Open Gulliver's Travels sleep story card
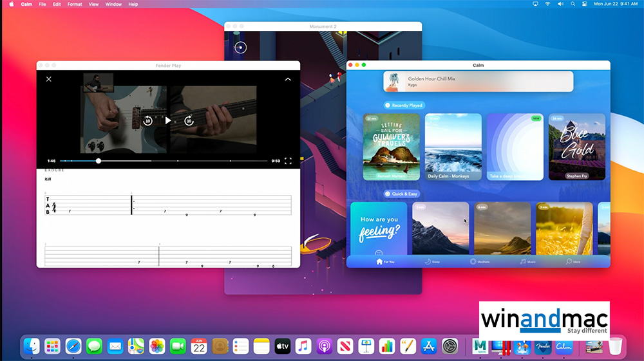 coord(392,147)
